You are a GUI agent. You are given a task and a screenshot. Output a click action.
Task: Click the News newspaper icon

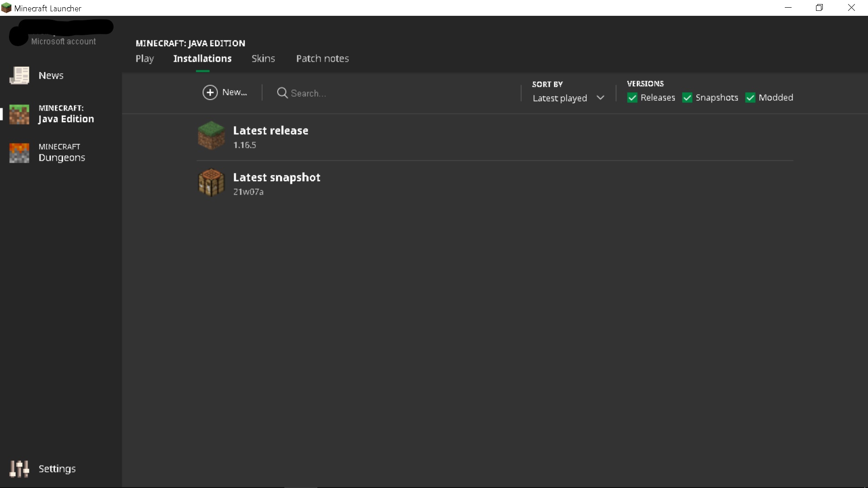coord(19,75)
